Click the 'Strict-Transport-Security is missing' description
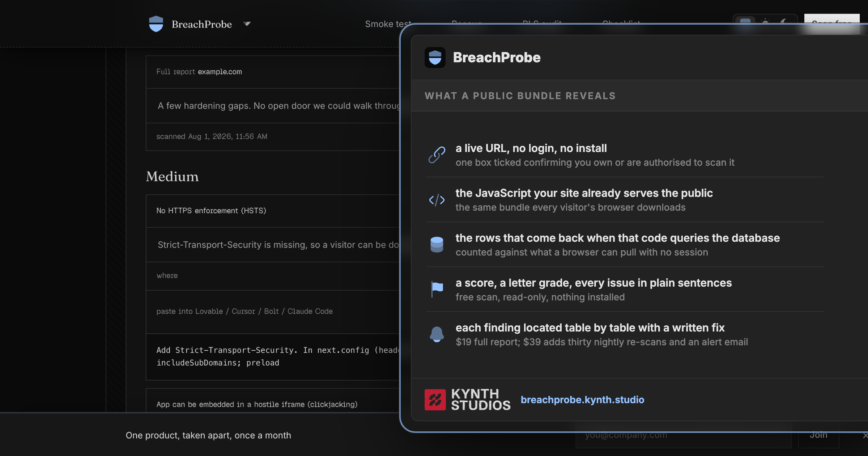 pos(278,245)
